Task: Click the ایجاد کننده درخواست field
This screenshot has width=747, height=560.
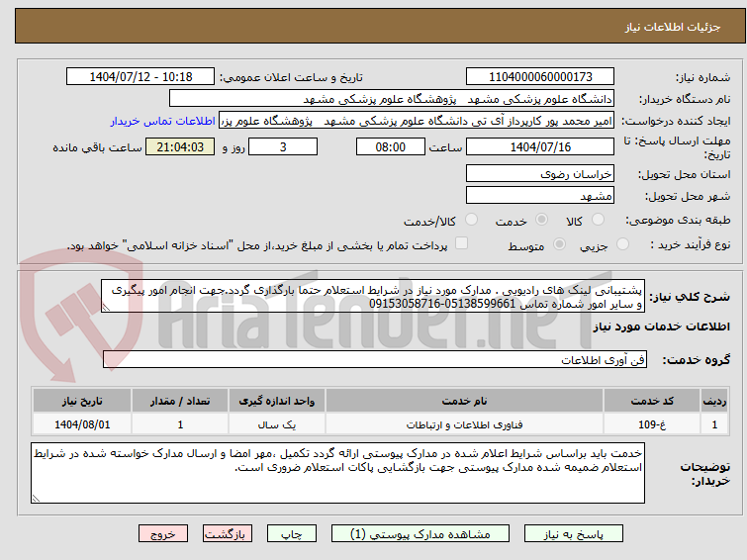Action: [x=417, y=121]
